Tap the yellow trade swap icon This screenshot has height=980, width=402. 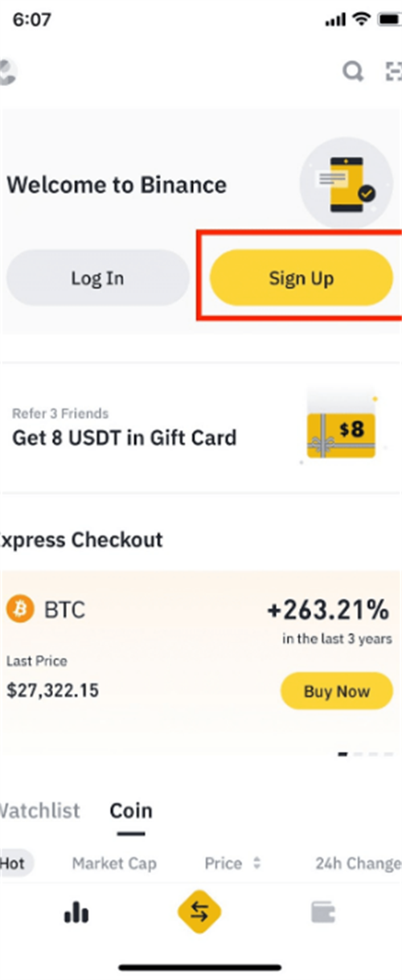199,912
